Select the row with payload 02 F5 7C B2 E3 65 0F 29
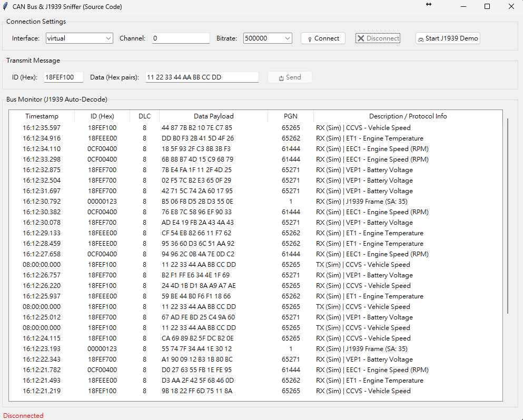 [255, 181]
